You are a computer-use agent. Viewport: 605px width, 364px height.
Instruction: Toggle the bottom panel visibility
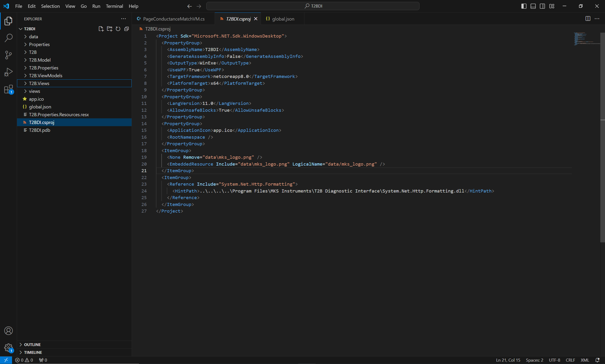[x=533, y=6]
